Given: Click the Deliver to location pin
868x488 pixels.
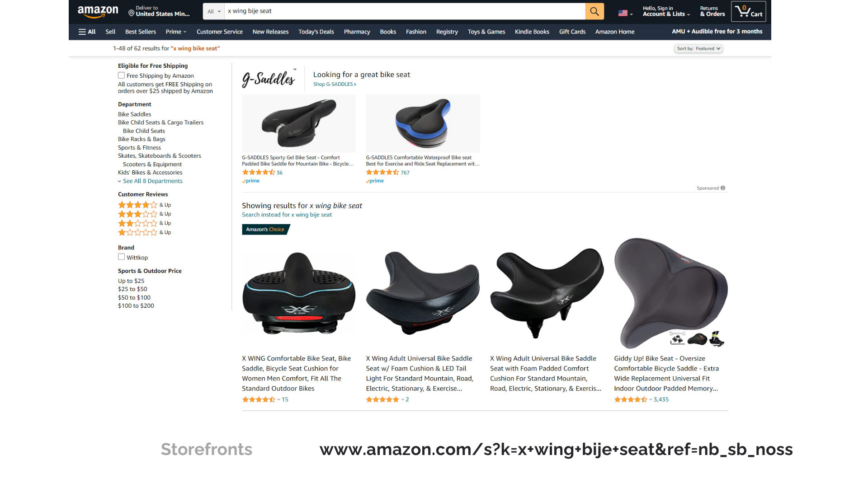Looking at the screenshot, I should point(131,13).
